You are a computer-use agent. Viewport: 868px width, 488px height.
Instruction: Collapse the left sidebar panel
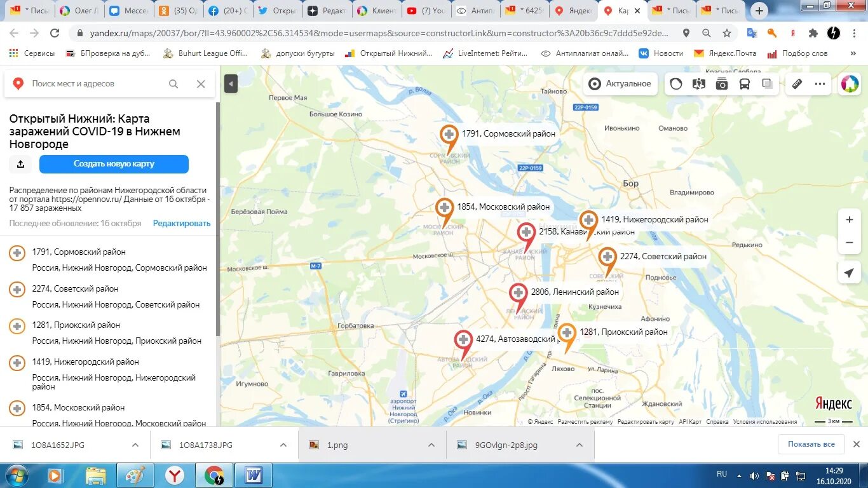point(231,83)
